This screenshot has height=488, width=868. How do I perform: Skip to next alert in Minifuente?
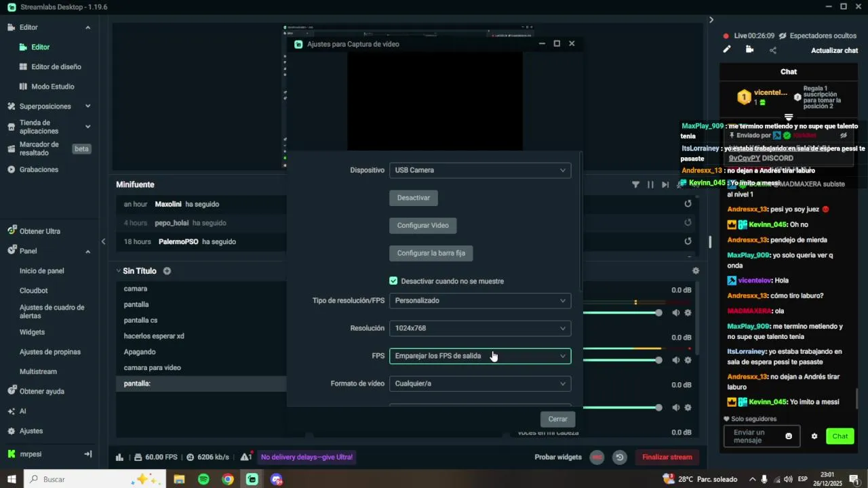pyautogui.click(x=665, y=184)
